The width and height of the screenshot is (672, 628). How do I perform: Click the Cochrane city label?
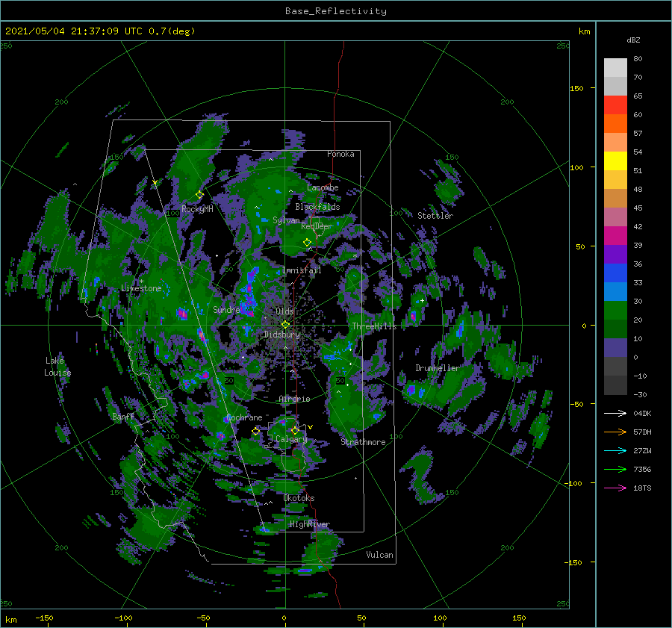coord(244,417)
